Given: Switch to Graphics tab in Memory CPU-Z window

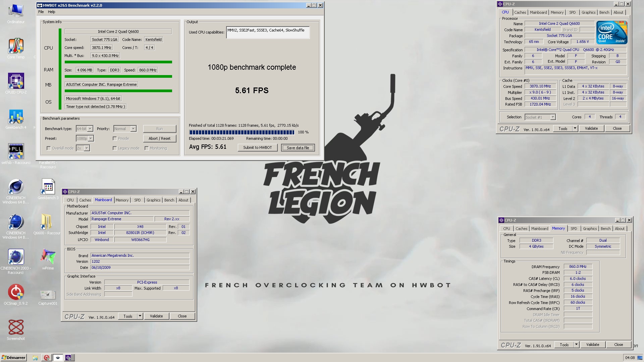Looking at the screenshot, I should [590, 229].
